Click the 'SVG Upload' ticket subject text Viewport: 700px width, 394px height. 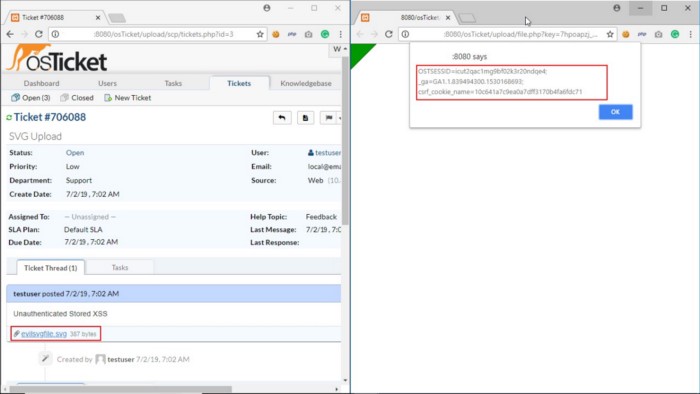click(35, 137)
